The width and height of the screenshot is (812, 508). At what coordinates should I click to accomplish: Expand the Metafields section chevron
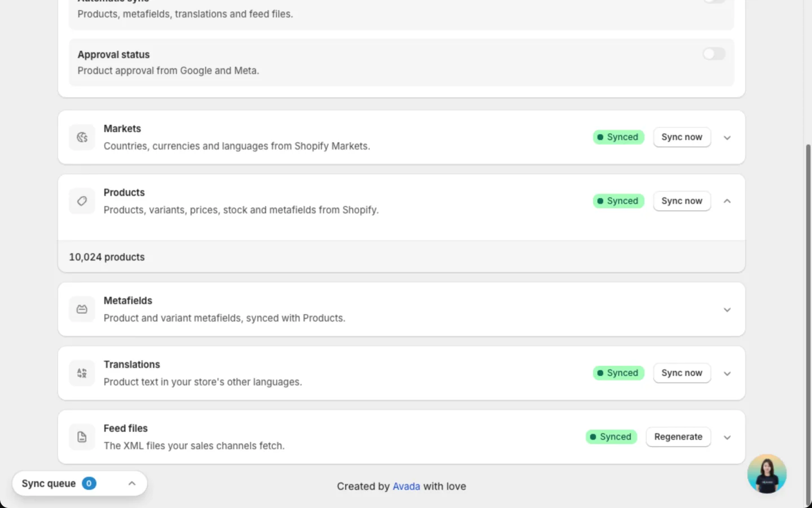tap(727, 310)
